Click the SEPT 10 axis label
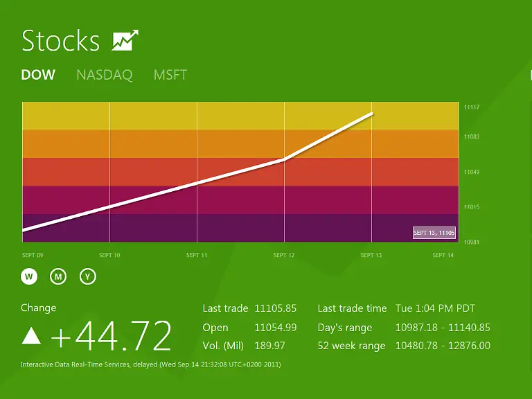The width and height of the screenshot is (532, 399). (109, 255)
